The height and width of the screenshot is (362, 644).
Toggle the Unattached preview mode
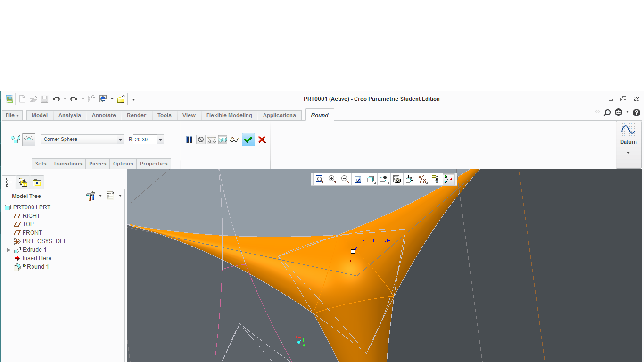pos(212,140)
